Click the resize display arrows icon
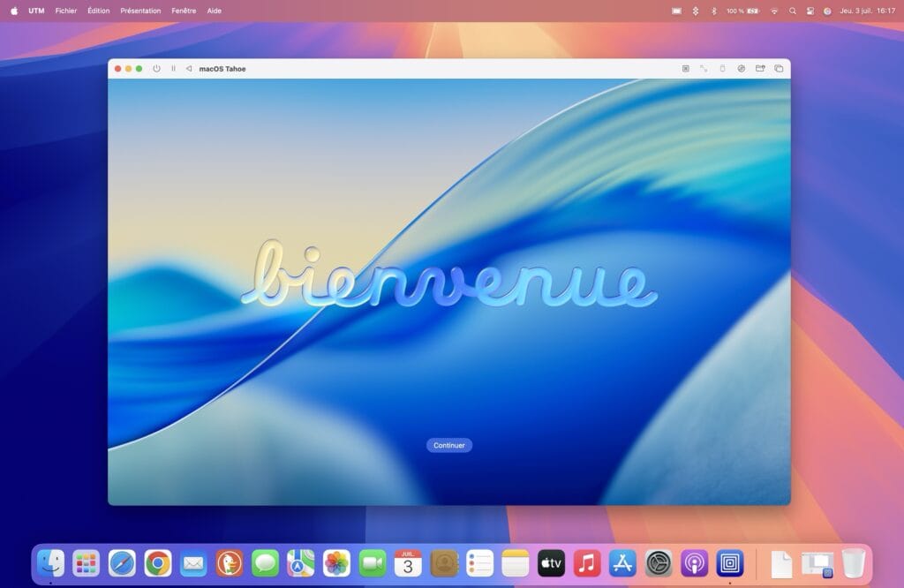This screenshot has height=588, width=904. pos(704,69)
